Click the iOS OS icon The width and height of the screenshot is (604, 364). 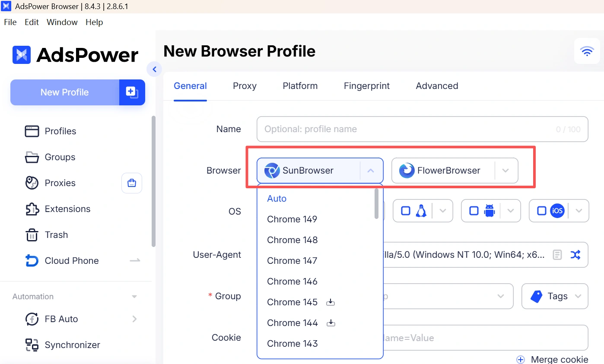click(557, 211)
